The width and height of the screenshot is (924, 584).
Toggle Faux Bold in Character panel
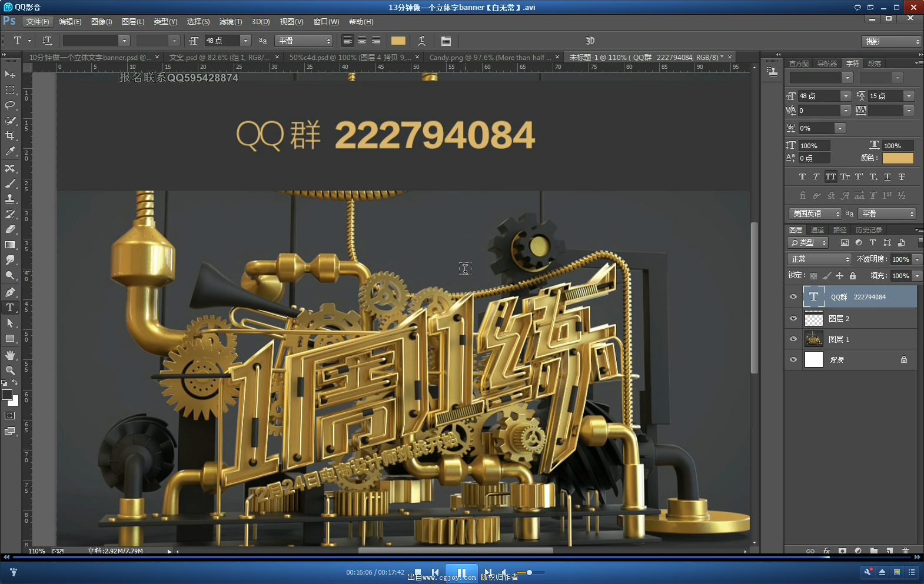tap(802, 176)
